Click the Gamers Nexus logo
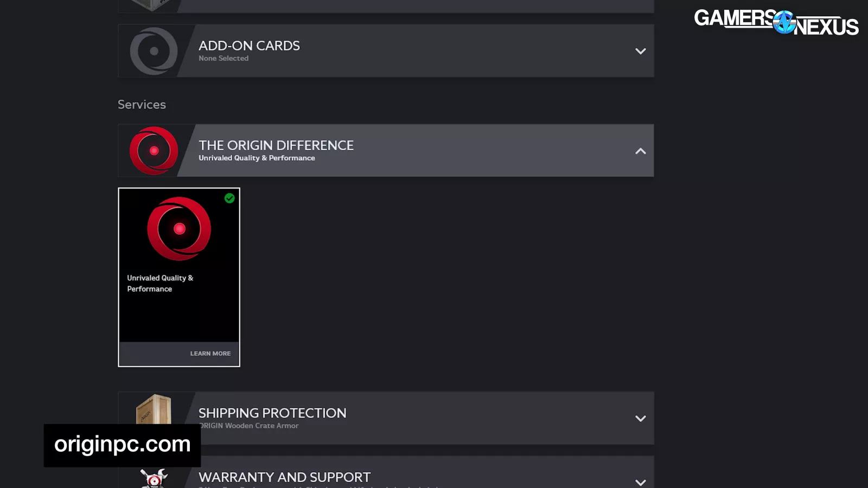Viewport: 868px width, 488px height. [776, 22]
